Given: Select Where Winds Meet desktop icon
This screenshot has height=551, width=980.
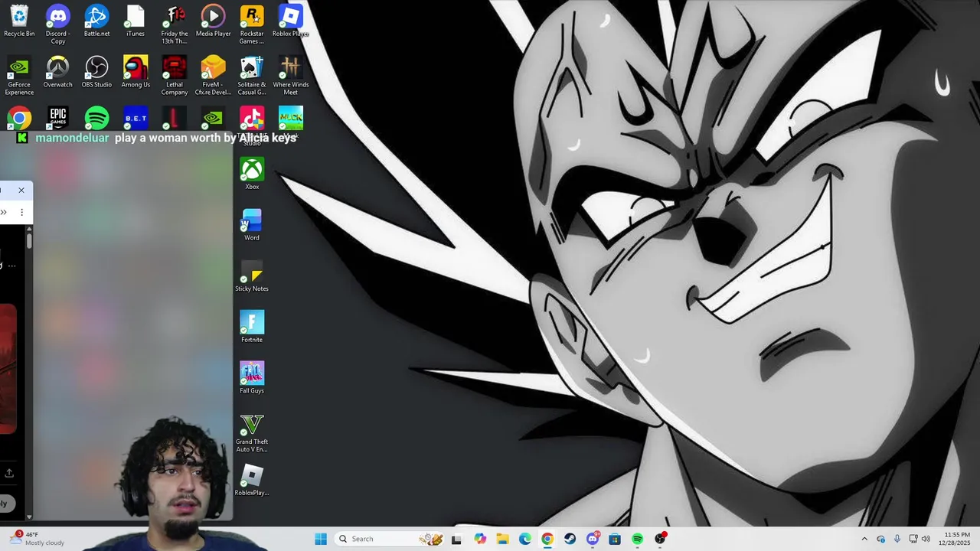Looking at the screenshot, I should coord(290,76).
